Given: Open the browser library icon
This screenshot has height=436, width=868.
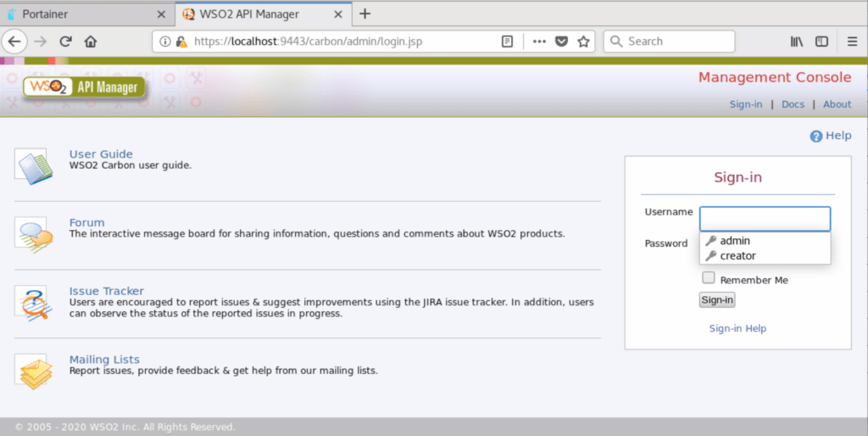Looking at the screenshot, I should pos(797,42).
